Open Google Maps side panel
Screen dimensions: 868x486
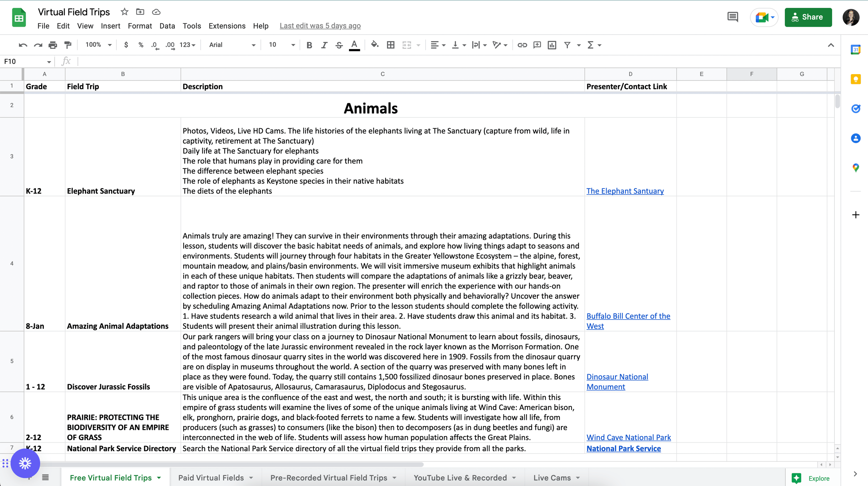(x=855, y=167)
